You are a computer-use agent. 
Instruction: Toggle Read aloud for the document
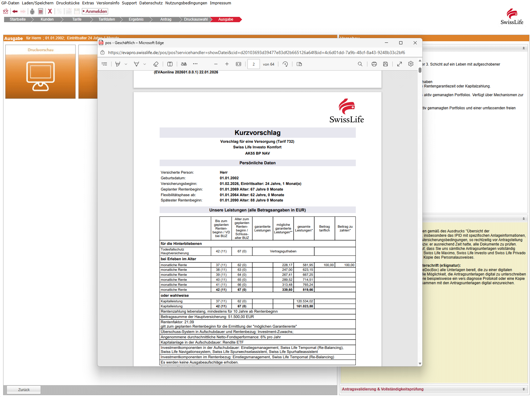coord(184,64)
